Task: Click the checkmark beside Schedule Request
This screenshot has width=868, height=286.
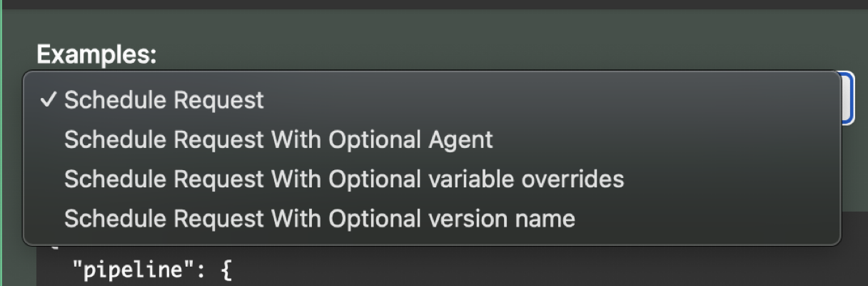Action: click(48, 100)
